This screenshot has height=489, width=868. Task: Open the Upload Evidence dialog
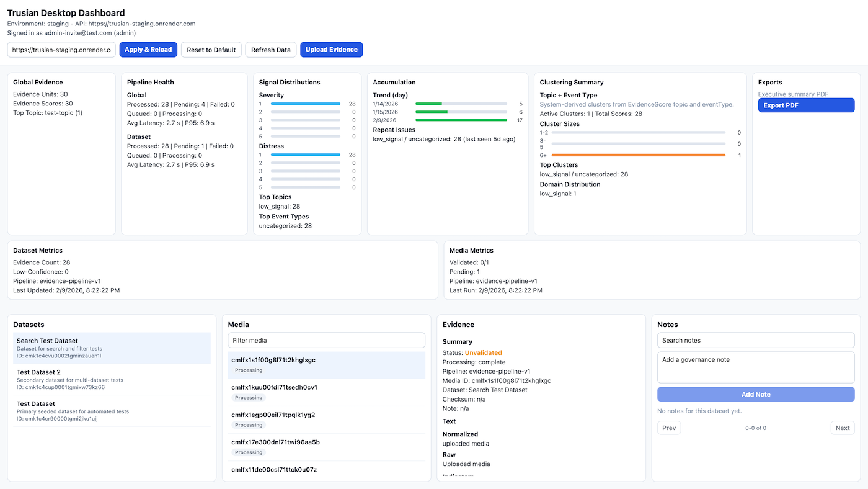(331, 50)
